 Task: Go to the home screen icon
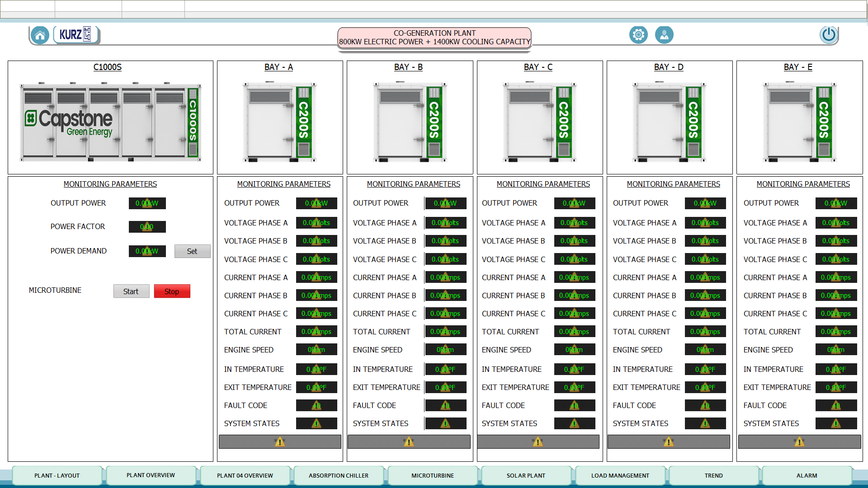click(40, 35)
